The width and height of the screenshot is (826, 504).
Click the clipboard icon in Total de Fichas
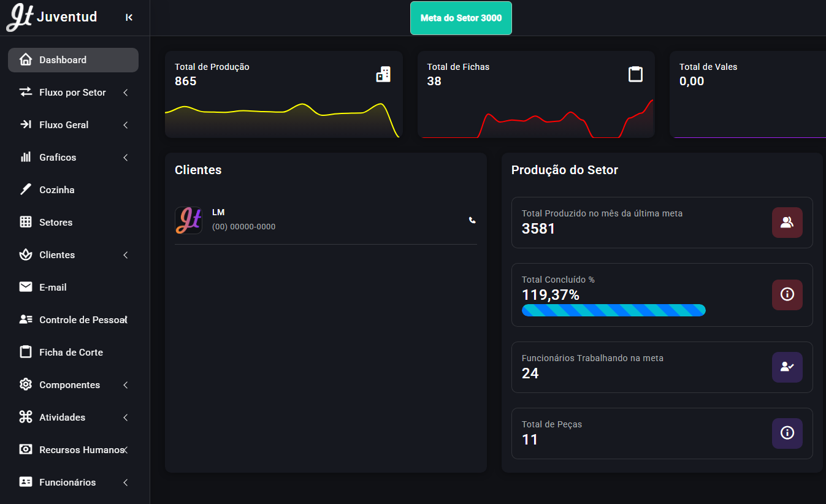point(635,74)
